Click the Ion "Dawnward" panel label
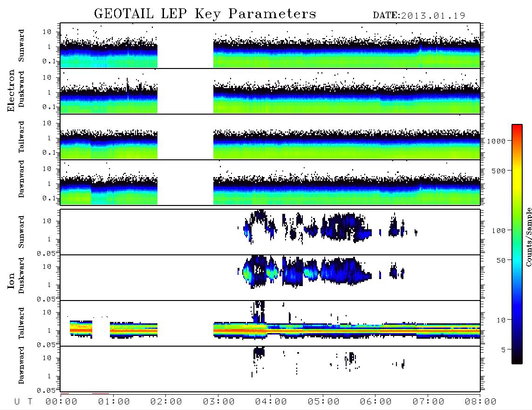This screenshot has height=410, width=532. point(21,365)
